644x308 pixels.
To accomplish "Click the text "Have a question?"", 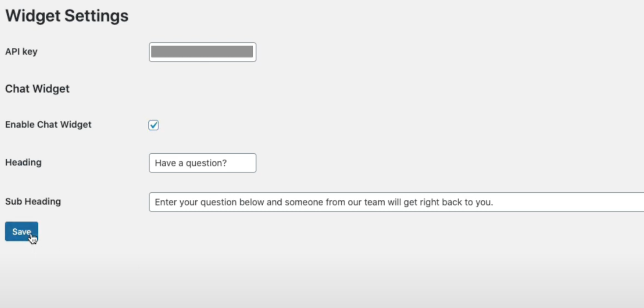I will click(191, 163).
